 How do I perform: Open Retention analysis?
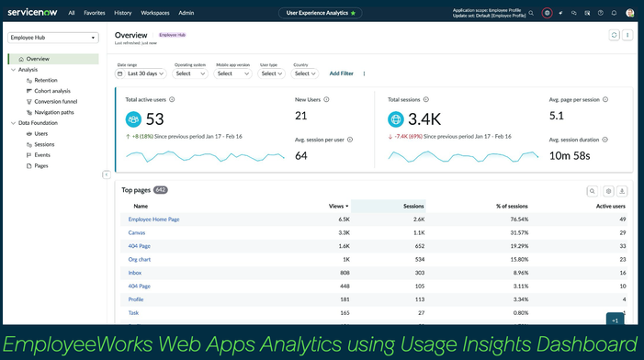tap(46, 81)
